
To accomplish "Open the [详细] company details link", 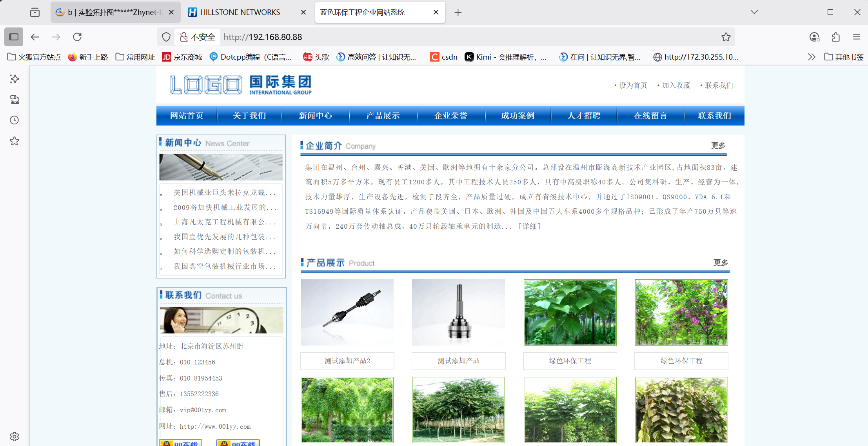I will (529, 226).
